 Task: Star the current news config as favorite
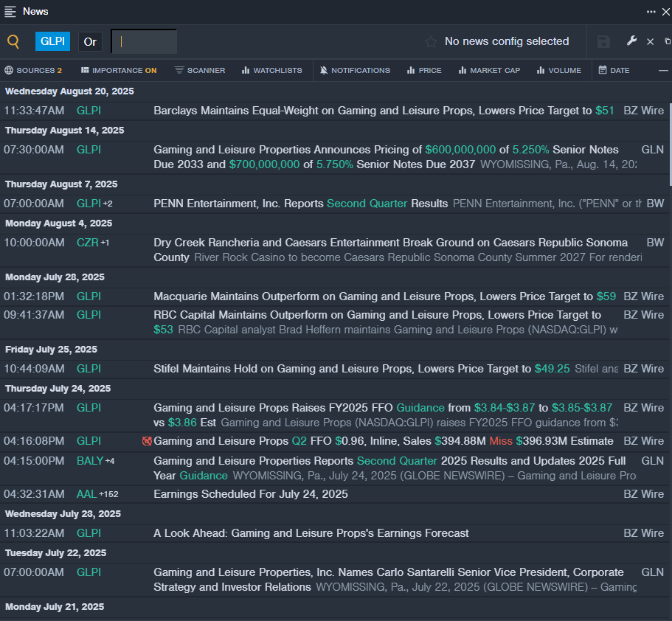click(x=431, y=41)
